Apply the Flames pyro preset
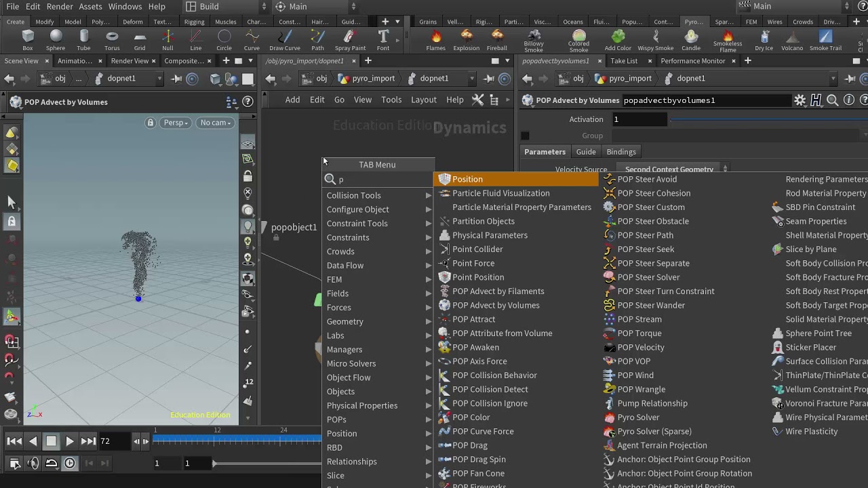 coord(436,40)
